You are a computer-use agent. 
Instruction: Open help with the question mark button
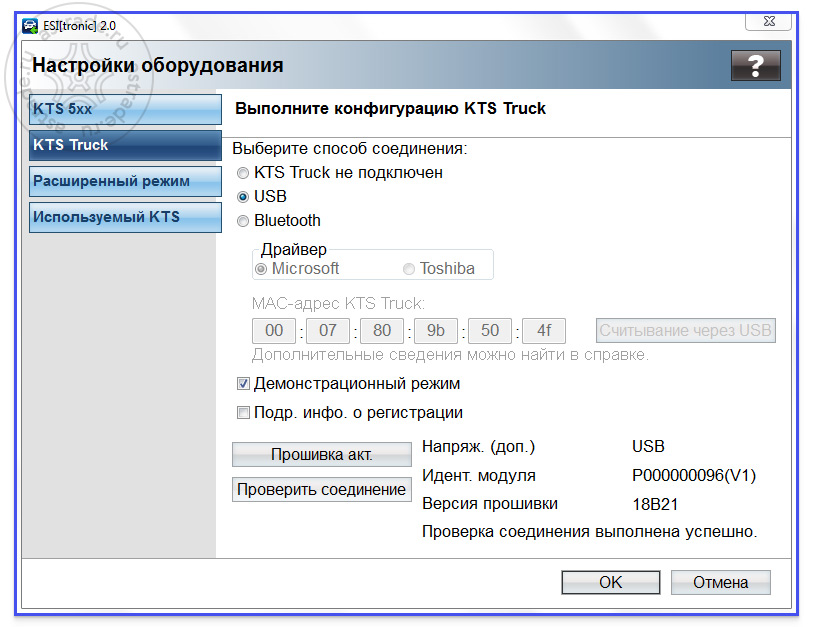point(755,65)
